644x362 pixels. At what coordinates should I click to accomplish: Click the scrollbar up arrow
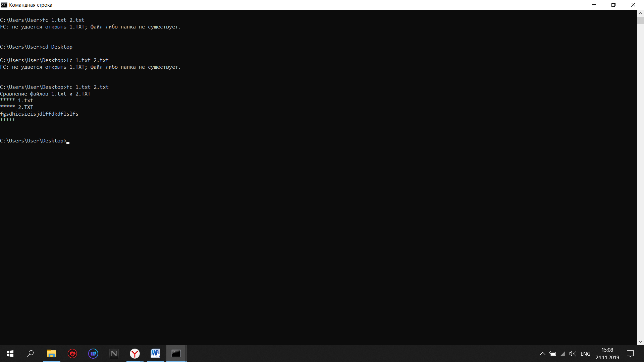[x=640, y=13]
